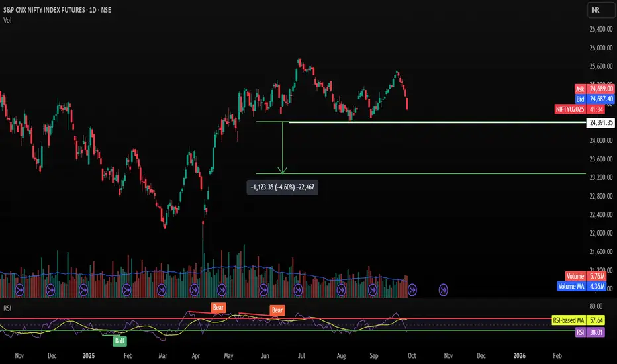Screen dimensions: 617x364
Task: Click the contract-event marker above the Mar label
Action: [x=162, y=291]
